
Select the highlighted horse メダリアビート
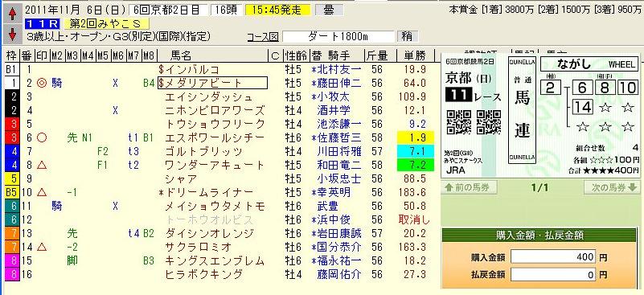[212, 83]
